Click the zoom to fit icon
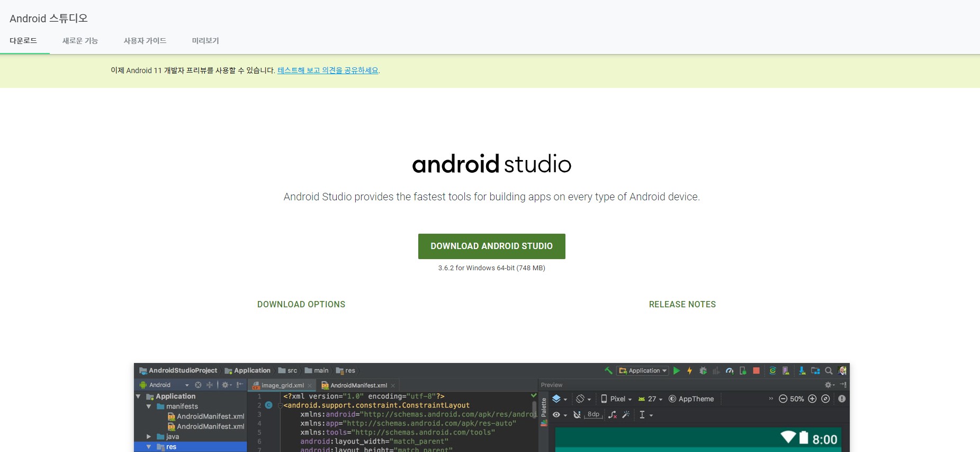Screen dimensions: 980x452 point(825,398)
